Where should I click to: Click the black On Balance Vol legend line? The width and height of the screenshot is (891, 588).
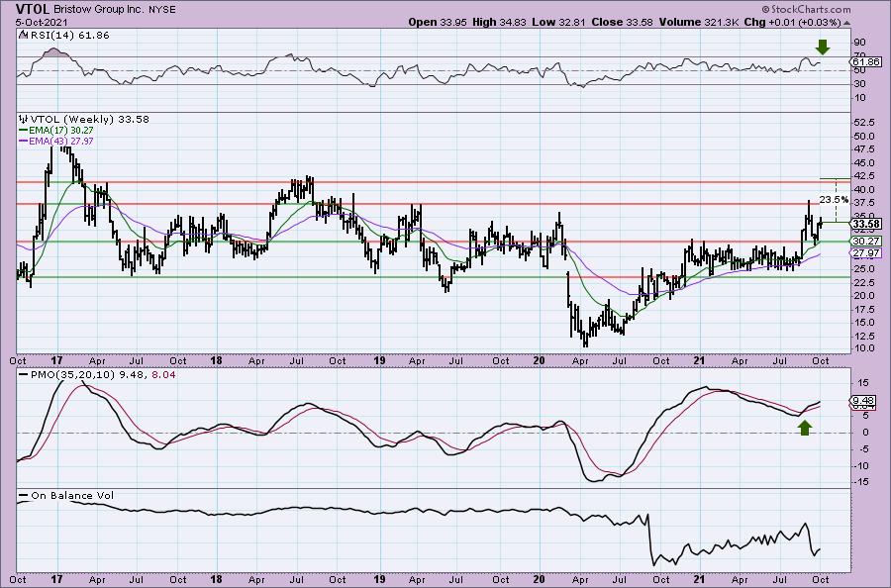24,495
